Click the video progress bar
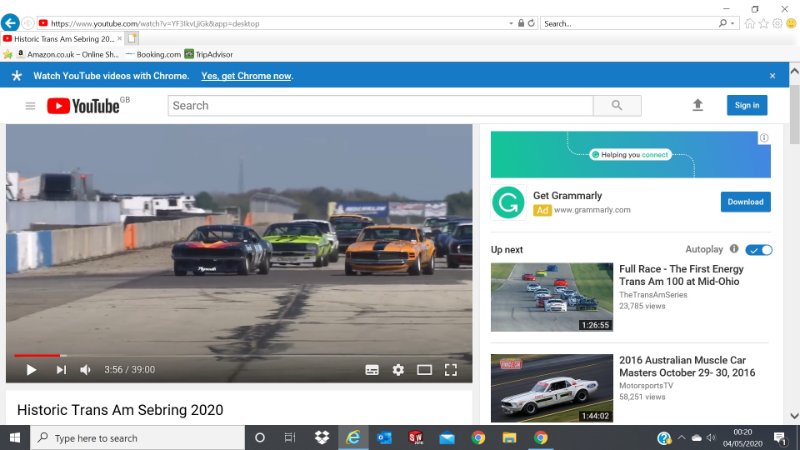Viewport: 800px width, 450px height. [240, 355]
